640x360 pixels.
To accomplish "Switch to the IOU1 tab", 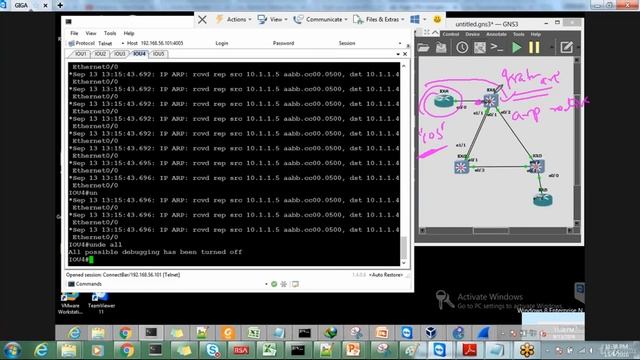I will pos(80,54).
